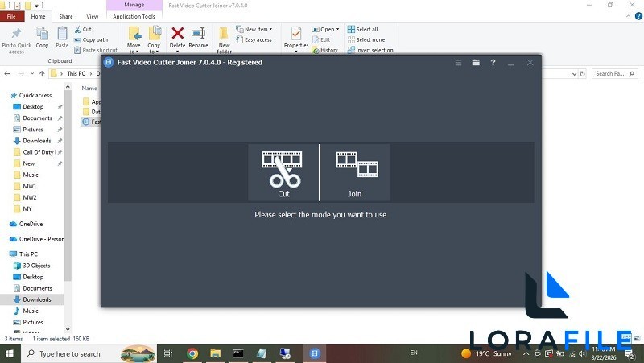This screenshot has width=644, height=363.
Task: Switch to the Share ribbon tab
Action: click(66, 16)
